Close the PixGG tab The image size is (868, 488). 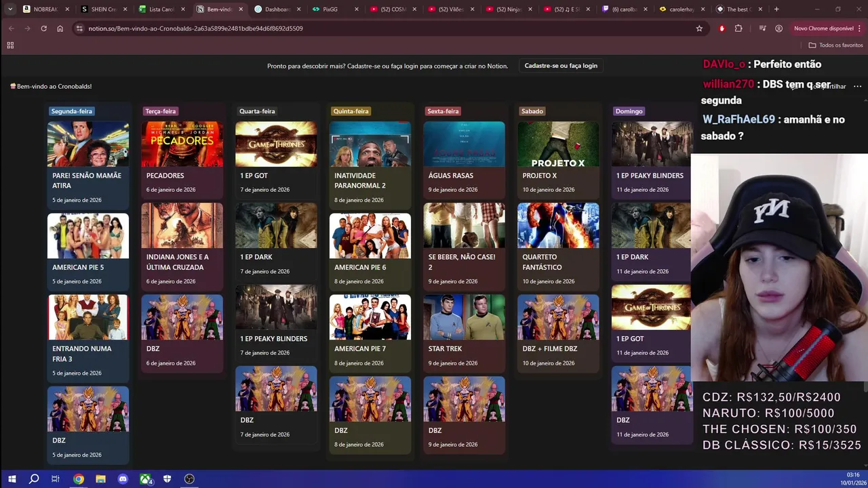[357, 9]
